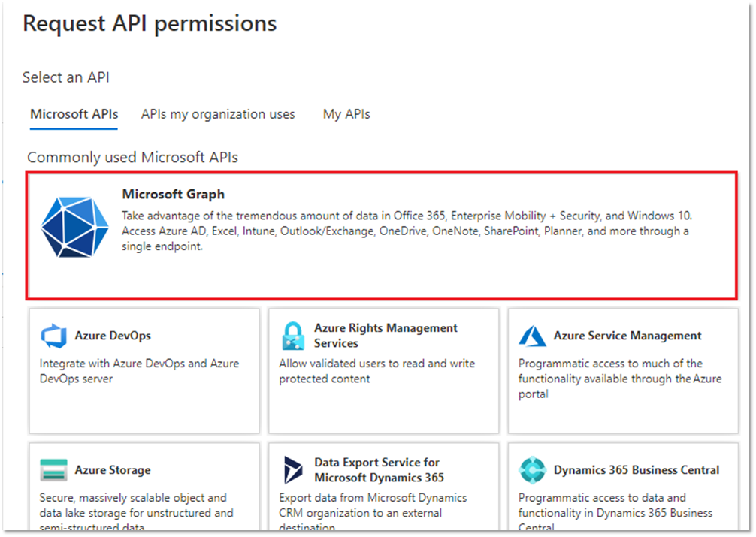This screenshot has width=756, height=537.
Task: Select the Dynamics 365 Business Central title
Action: [x=637, y=470]
